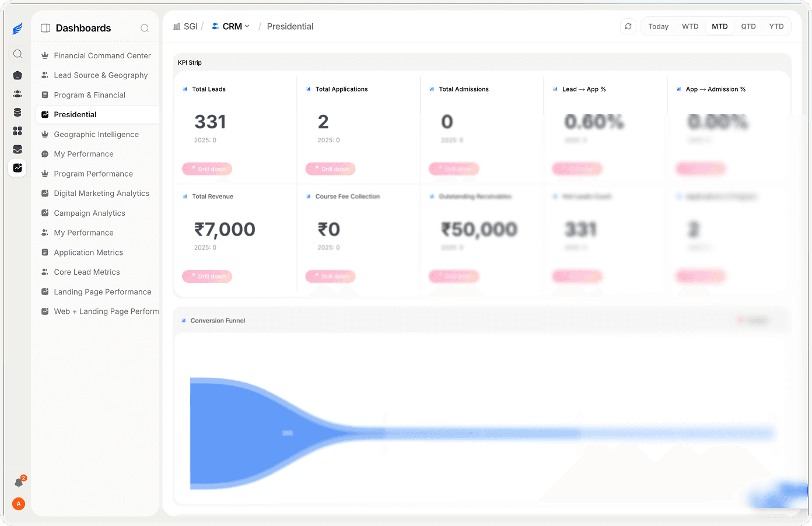Image resolution: width=812 pixels, height=526 pixels.
Task: Switch time range to WTD
Action: click(690, 26)
